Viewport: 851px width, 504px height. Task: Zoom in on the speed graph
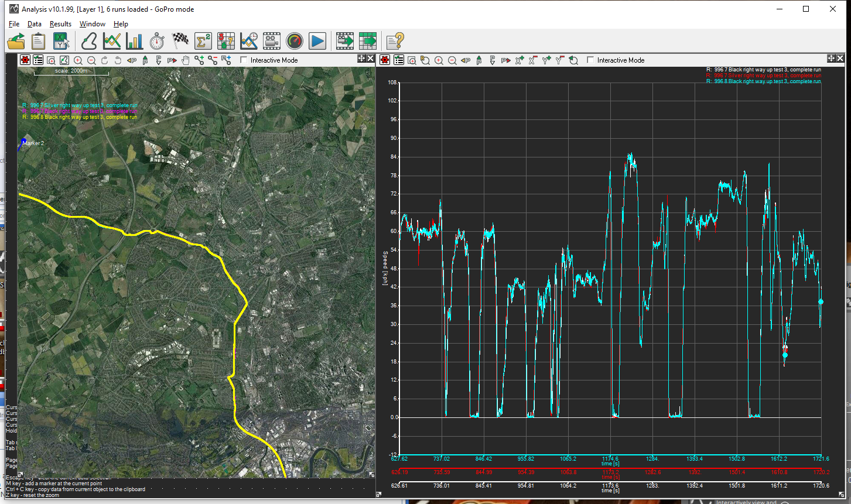click(x=439, y=60)
